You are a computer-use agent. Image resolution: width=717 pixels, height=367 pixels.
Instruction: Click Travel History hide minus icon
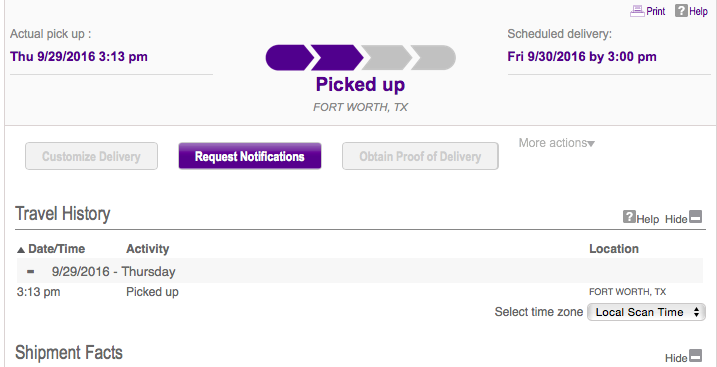coord(695,217)
